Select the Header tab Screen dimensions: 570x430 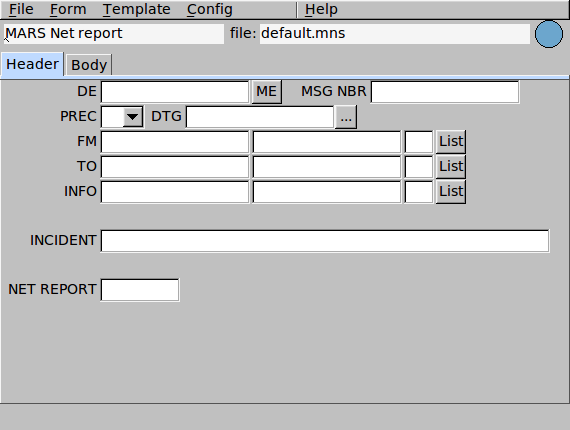tap(32, 64)
